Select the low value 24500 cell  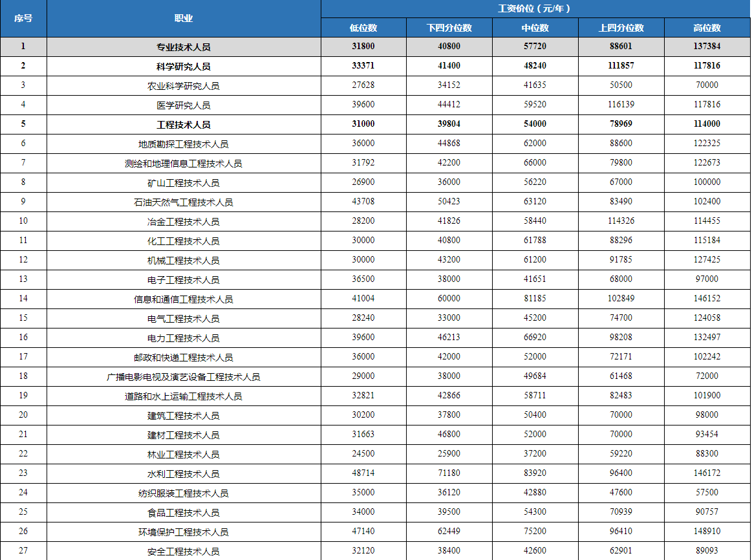pyautogui.click(x=363, y=454)
